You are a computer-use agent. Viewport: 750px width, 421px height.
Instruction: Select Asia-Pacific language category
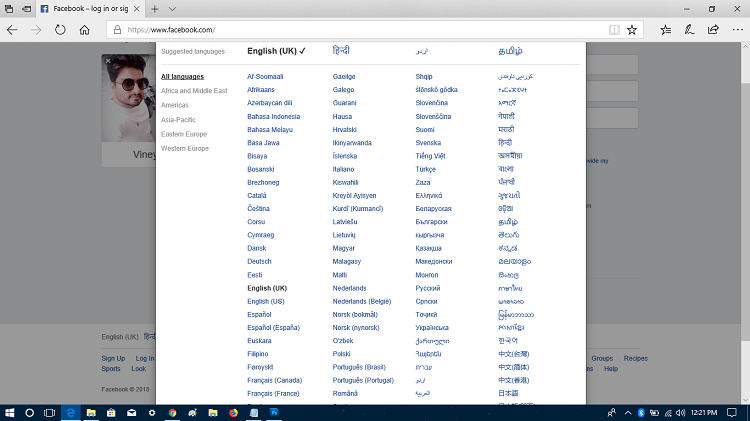pyautogui.click(x=178, y=120)
